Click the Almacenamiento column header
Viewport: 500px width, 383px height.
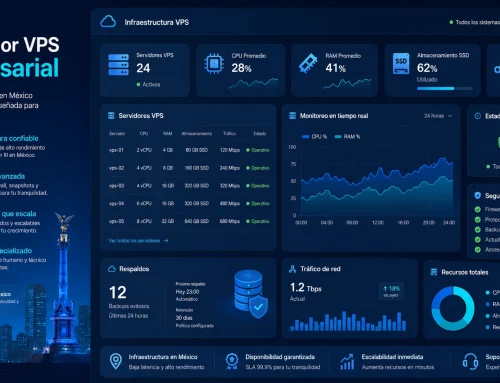[197, 133]
